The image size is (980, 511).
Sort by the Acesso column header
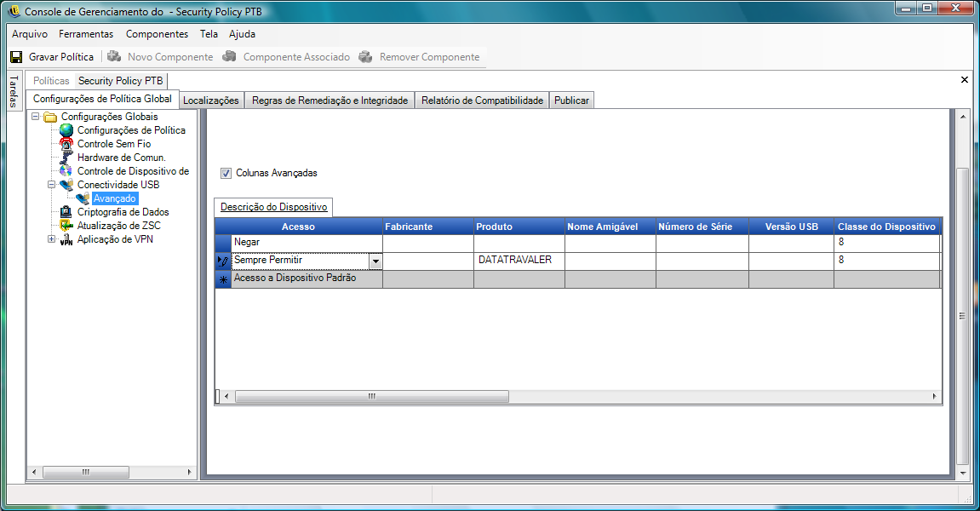click(x=298, y=227)
